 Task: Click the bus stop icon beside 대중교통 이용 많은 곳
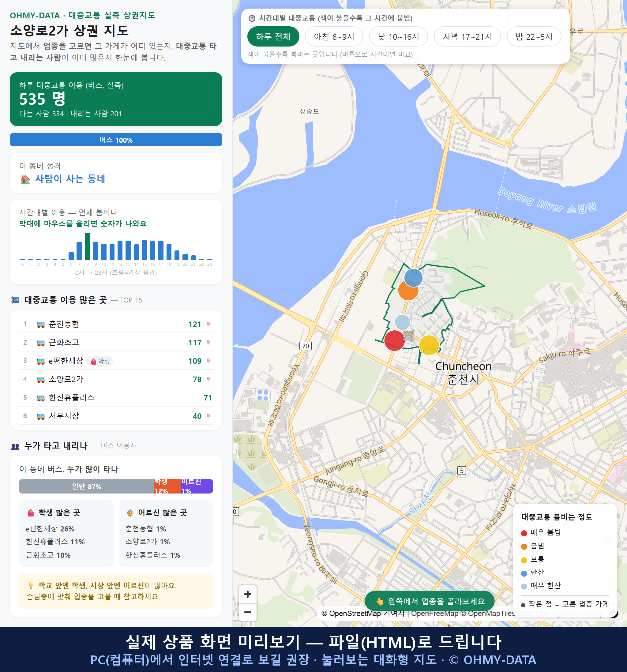click(x=15, y=300)
